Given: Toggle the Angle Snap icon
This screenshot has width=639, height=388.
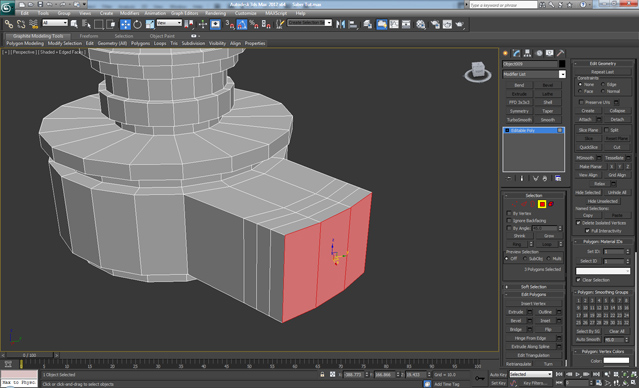Looking at the screenshot, I should coord(242,24).
